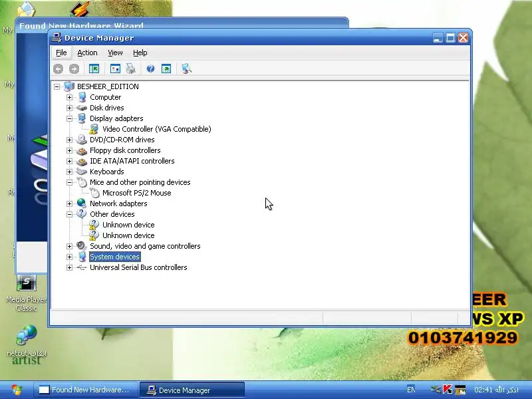The width and height of the screenshot is (532, 399).
Task: Open the Help menu
Action: coord(140,53)
